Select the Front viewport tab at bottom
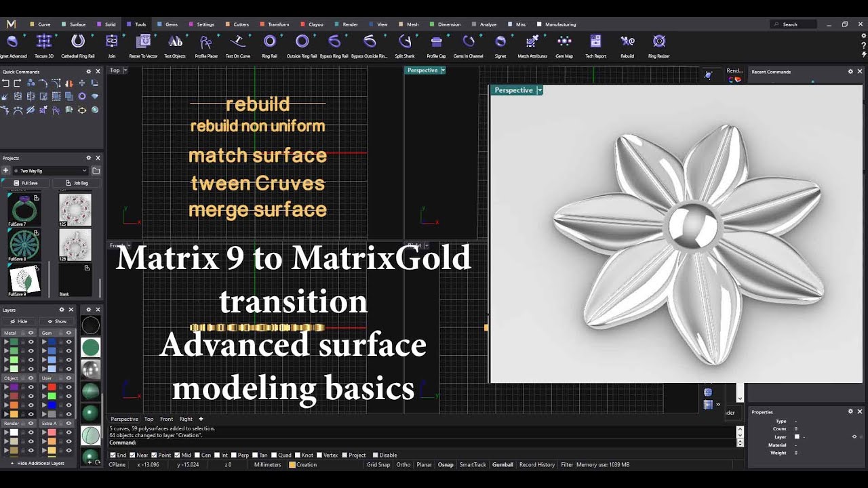This screenshot has width=868, height=488. click(167, 419)
